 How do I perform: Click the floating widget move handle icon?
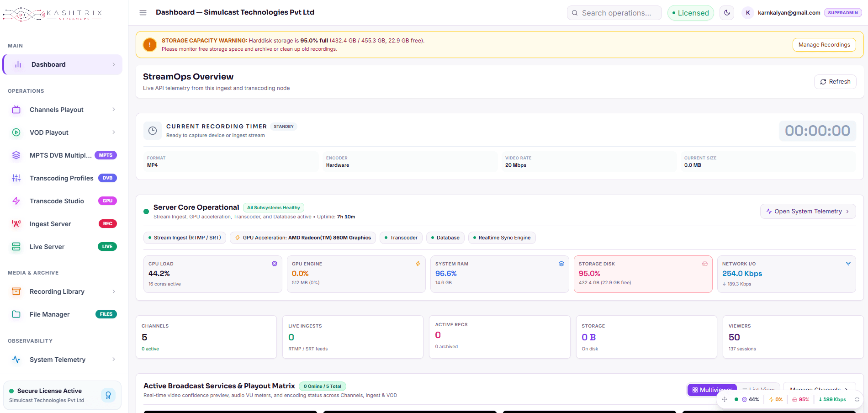pos(725,399)
